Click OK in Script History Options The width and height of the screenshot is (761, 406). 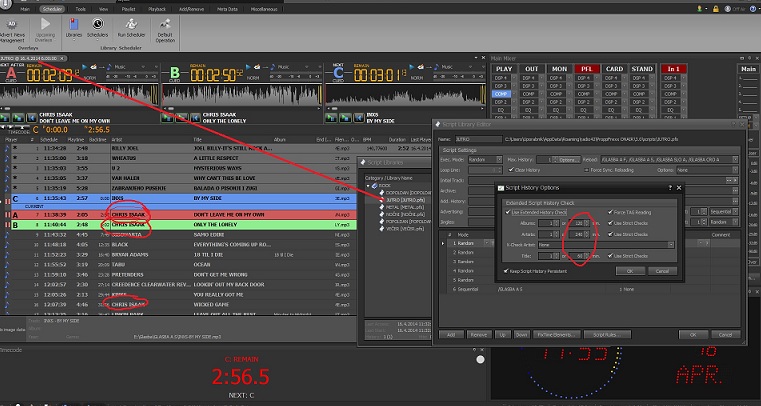coord(631,271)
